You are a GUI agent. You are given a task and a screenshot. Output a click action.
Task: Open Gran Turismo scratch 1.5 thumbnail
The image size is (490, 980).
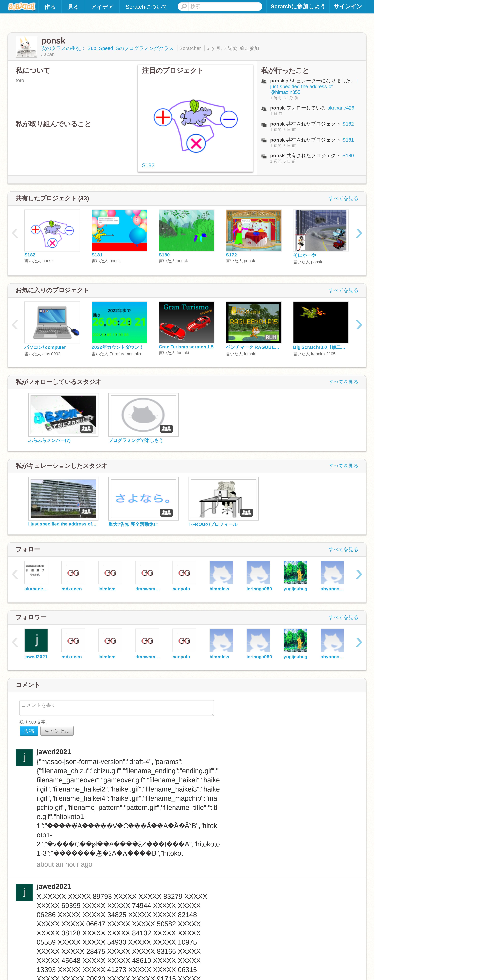coord(186,323)
